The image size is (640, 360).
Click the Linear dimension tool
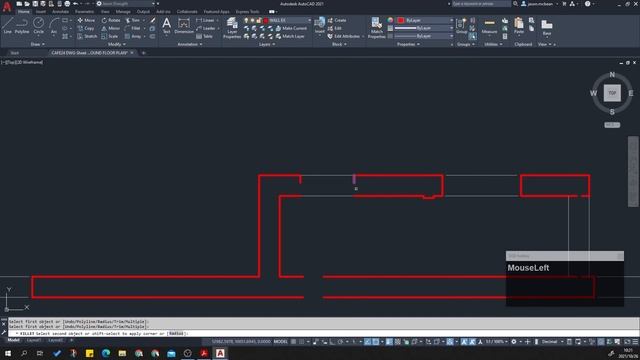(x=205, y=20)
